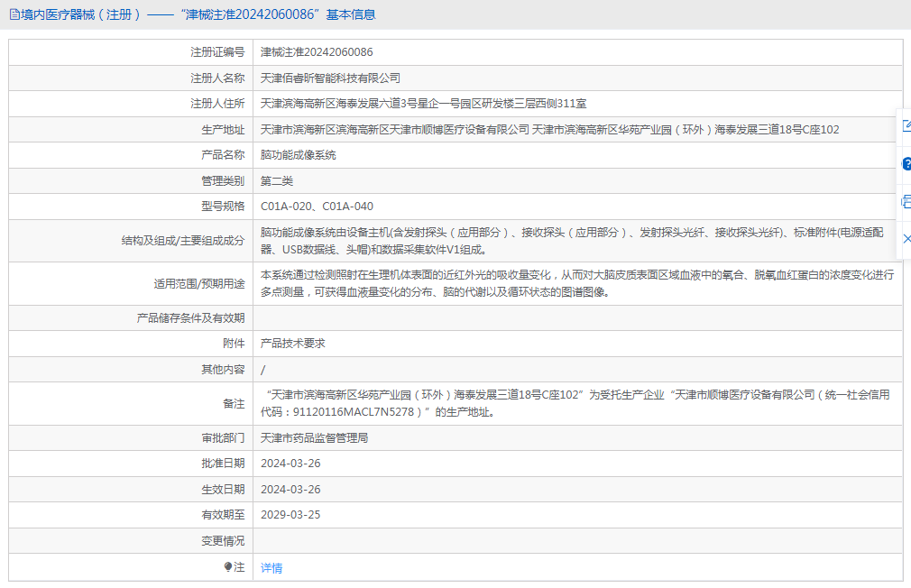Select the 产品名称 label
The image size is (911, 588).
tap(223, 155)
